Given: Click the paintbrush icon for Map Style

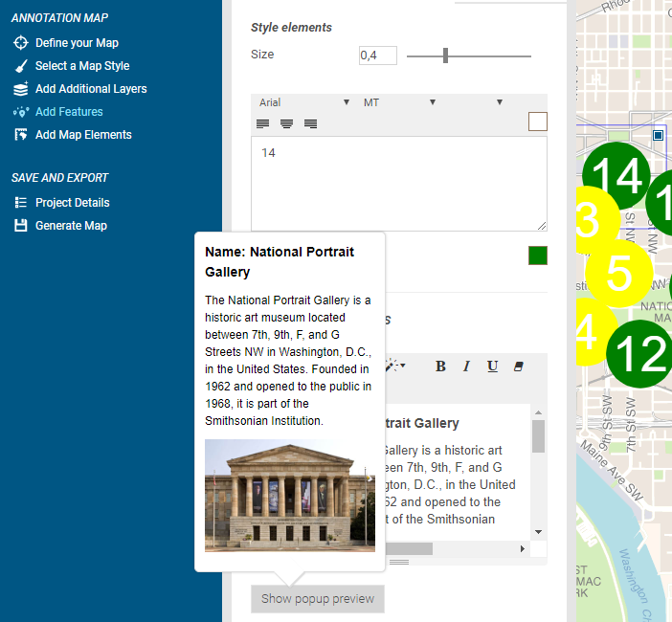Looking at the screenshot, I should [x=20, y=66].
